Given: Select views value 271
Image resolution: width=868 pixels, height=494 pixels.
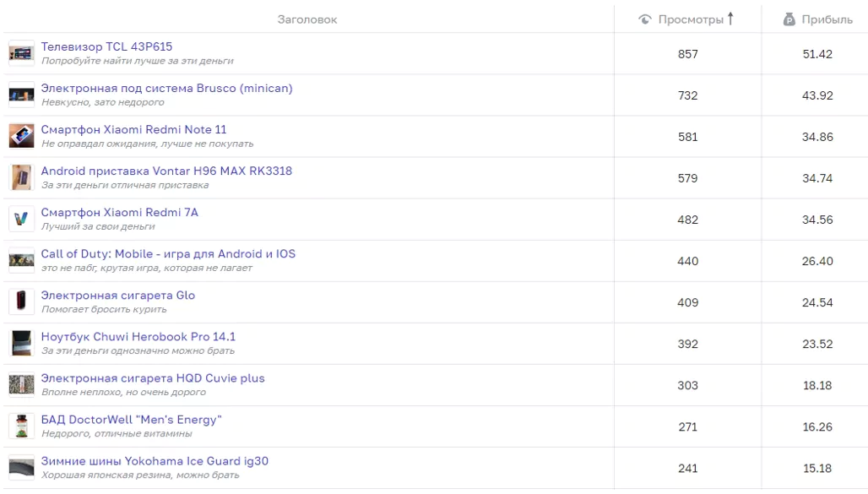Looking at the screenshot, I should 688,427.
